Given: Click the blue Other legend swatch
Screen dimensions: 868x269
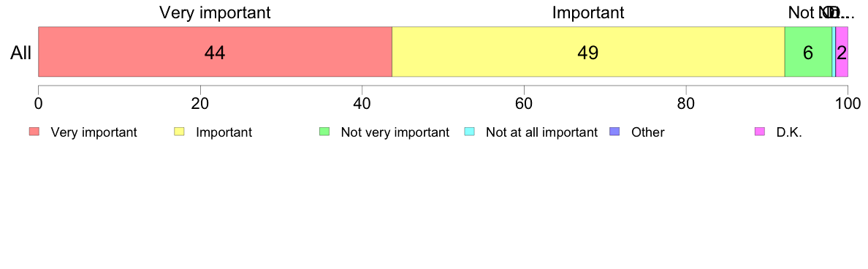Looking at the screenshot, I should click(614, 132).
